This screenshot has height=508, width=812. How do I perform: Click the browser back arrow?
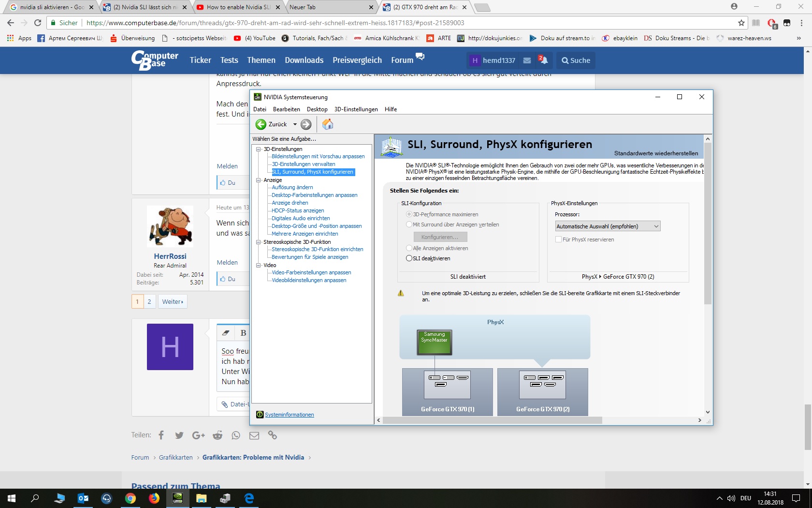click(x=11, y=23)
